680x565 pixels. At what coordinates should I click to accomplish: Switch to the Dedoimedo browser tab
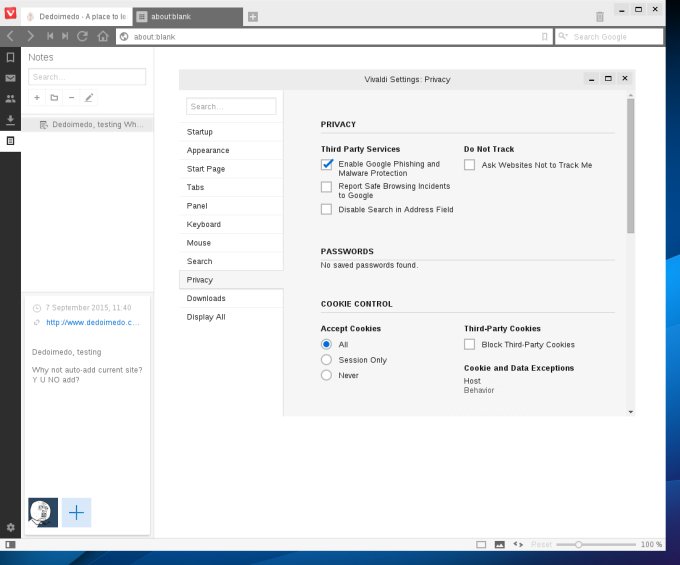75,17
